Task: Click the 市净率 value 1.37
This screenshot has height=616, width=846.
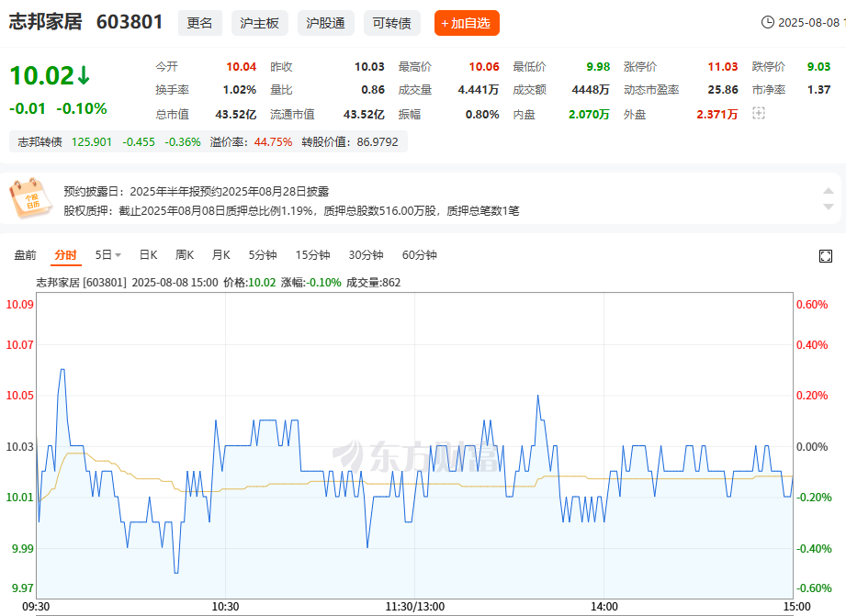Action: (x=818, y=90)
